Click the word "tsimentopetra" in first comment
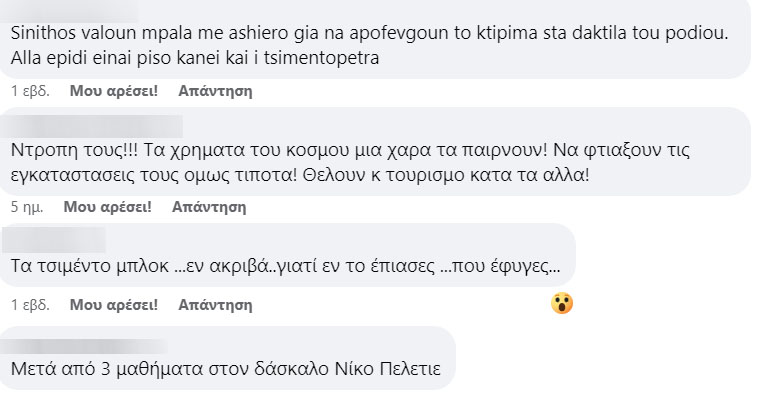 pos(321,58)
